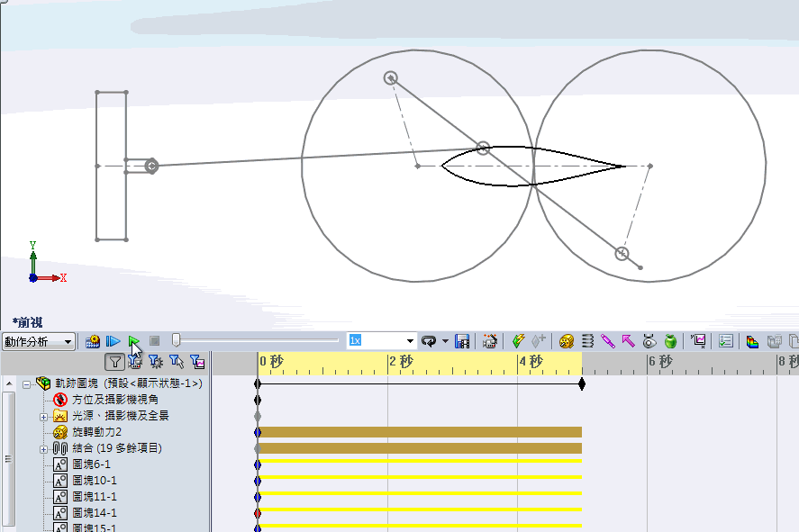Click the 結合 paperclip mates icon
The width and height of the screenshot is (799, 532).
coord(60,448)
